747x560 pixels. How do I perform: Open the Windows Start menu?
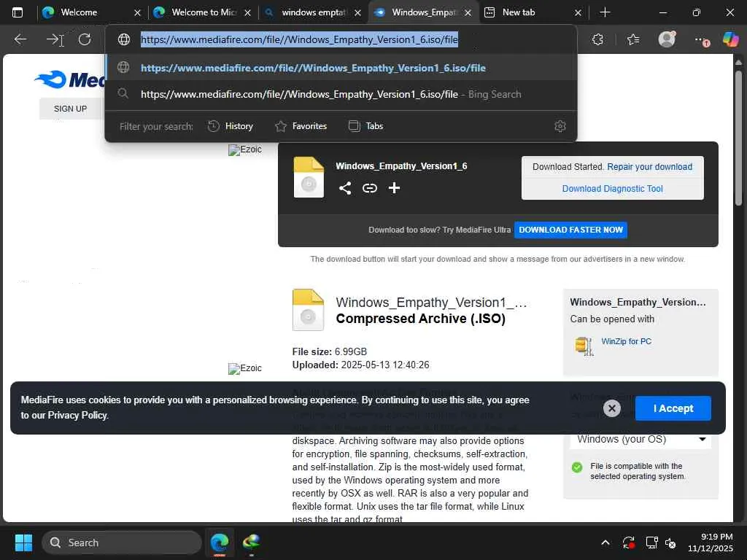click(23, 542)
